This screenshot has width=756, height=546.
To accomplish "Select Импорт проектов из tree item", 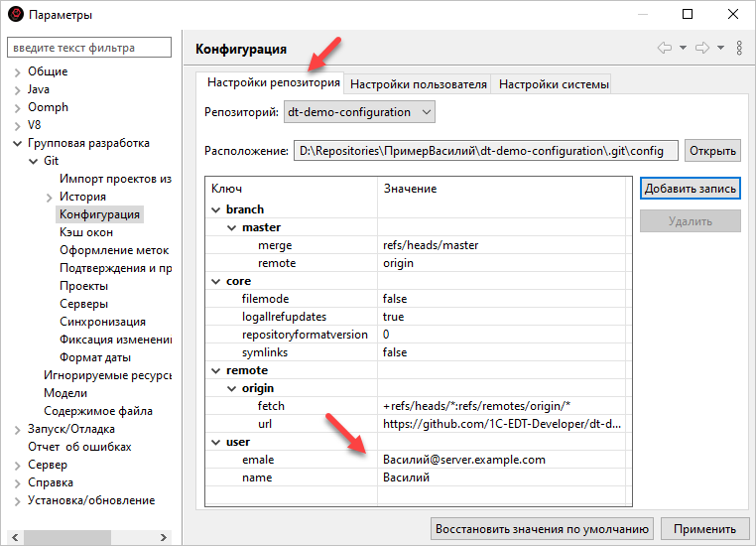I will [x=115, y=179].
